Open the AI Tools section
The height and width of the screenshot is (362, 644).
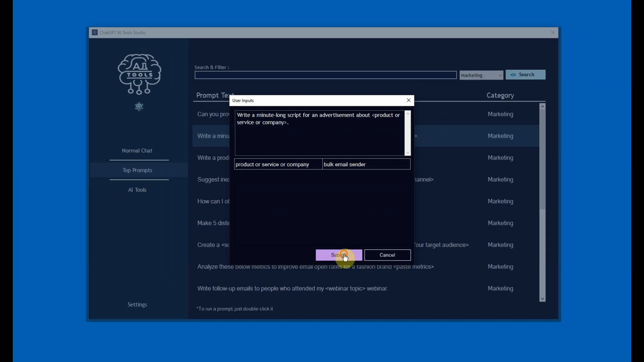tap(137, 190)
